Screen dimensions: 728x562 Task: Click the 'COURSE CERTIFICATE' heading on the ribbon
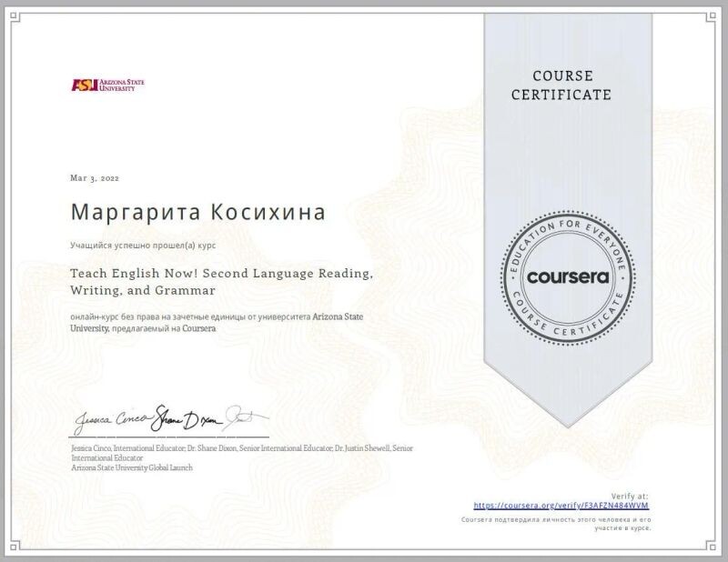pos(561,85)
